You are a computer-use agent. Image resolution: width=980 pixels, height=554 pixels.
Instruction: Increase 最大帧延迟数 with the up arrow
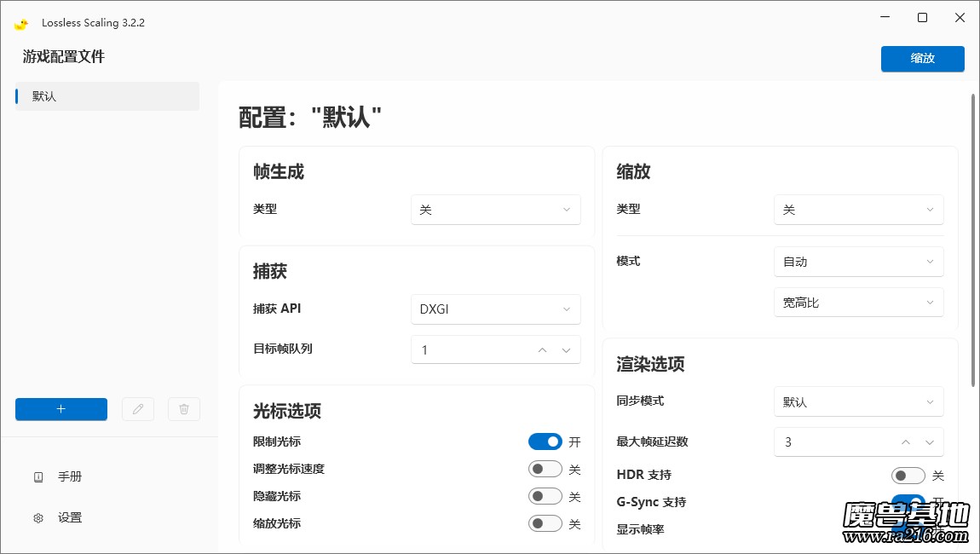coord(905,441)
